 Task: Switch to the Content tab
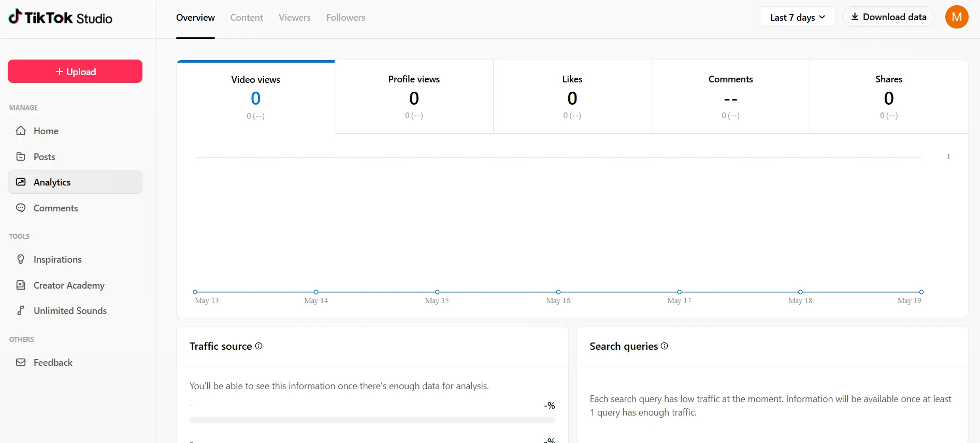coord(247,18)
